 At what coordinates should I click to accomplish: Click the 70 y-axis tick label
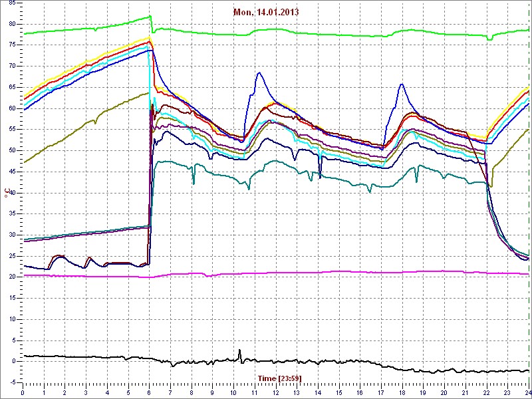11,66
